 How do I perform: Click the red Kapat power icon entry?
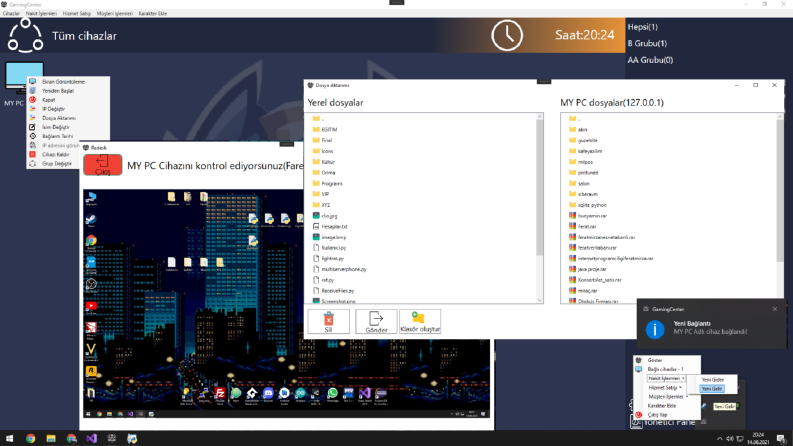pos(32,100)
